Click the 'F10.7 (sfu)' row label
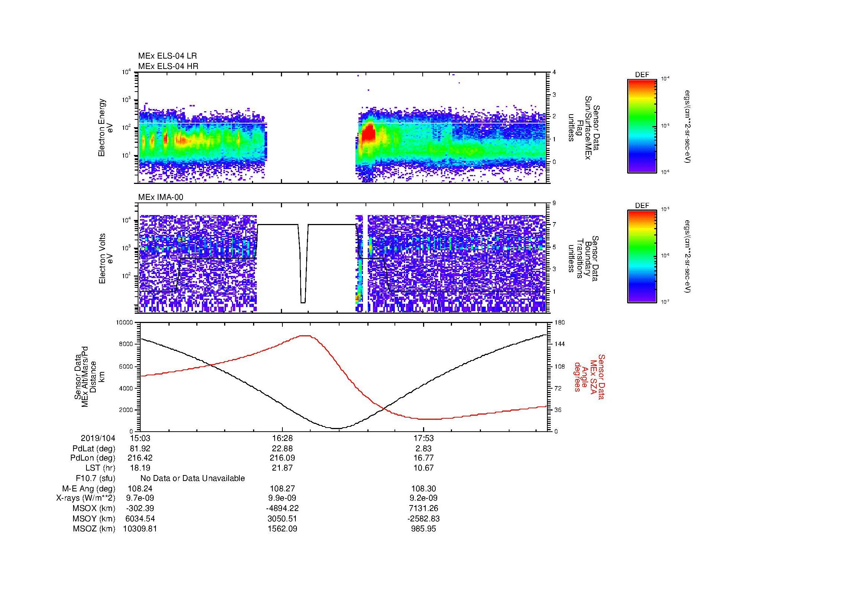 click(x=95, y=478)
